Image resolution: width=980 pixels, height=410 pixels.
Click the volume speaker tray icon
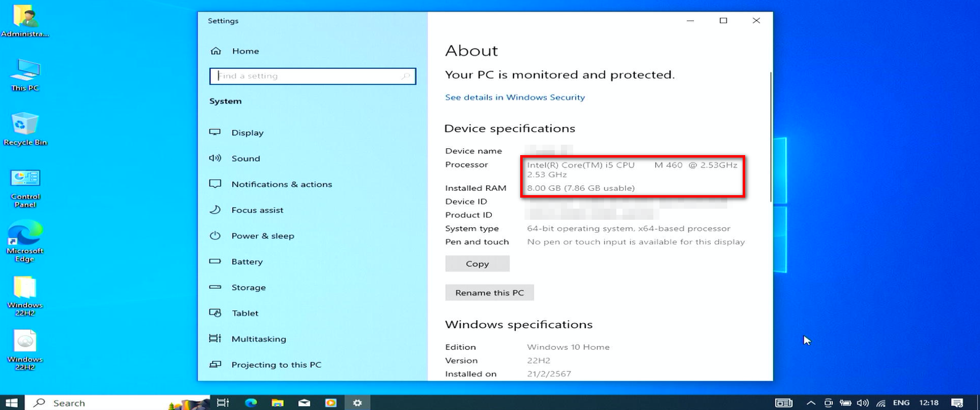(x=863, y=403)
